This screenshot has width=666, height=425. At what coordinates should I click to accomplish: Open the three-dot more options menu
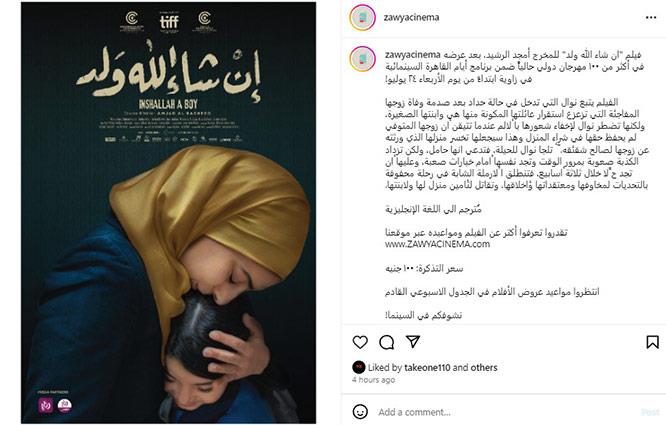coord(651,17)
